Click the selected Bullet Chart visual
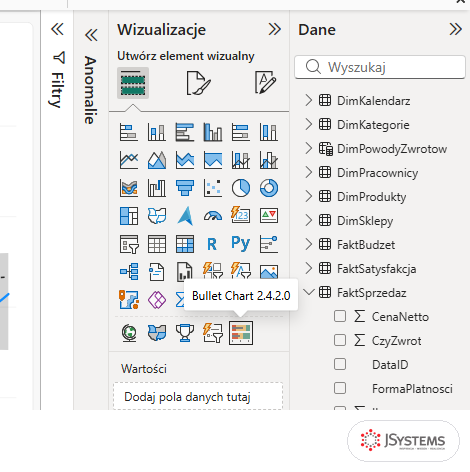This screenshot has width=470, height=472. pos(241,333)
